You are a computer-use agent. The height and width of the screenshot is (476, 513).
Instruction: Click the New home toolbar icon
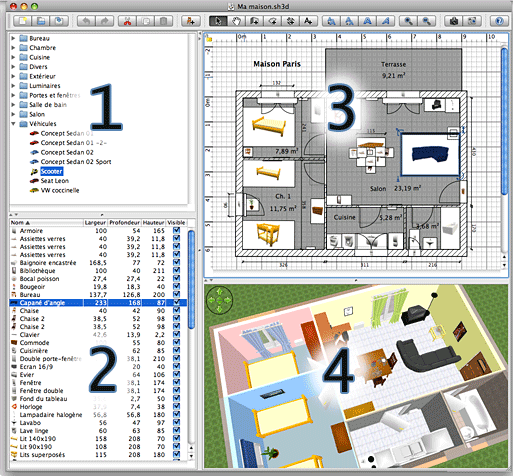tap(22, 21)
